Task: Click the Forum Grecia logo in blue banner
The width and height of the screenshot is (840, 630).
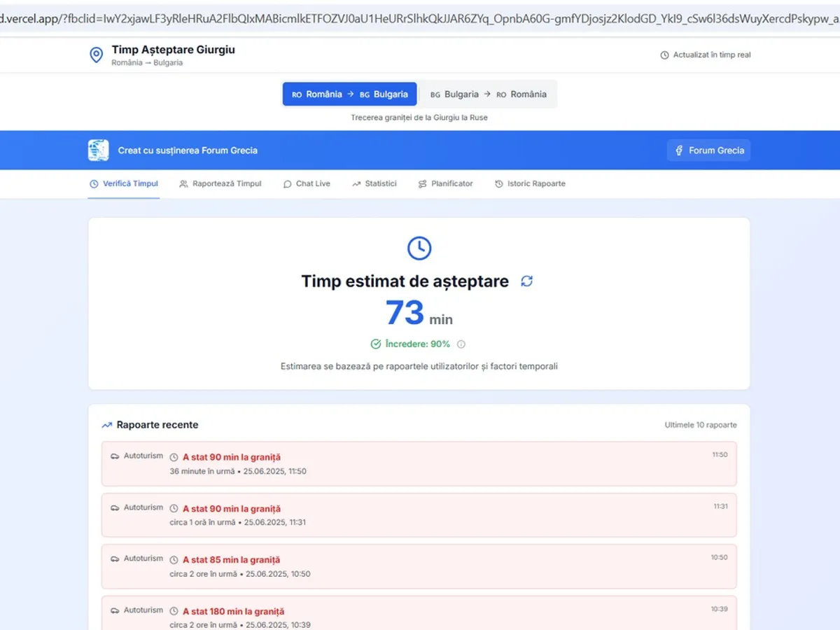Action: 98,150
